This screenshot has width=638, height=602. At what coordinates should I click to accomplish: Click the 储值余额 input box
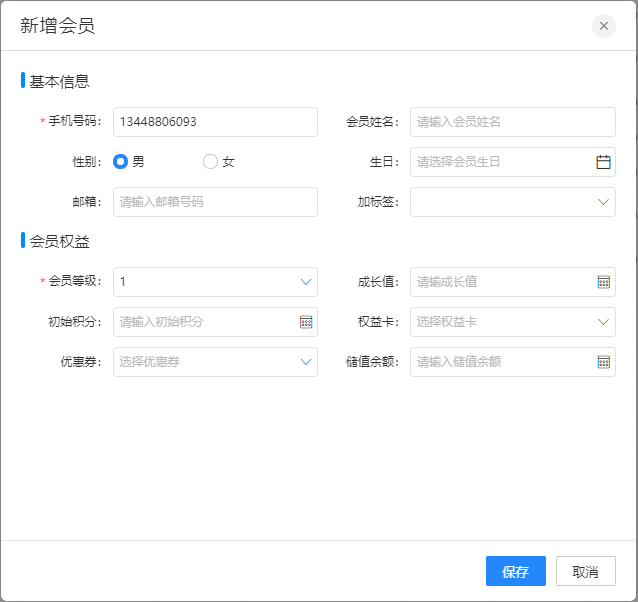tap(500, 362)
